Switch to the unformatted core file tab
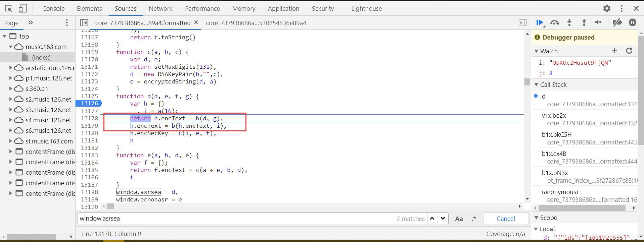 tap(256, 23)
